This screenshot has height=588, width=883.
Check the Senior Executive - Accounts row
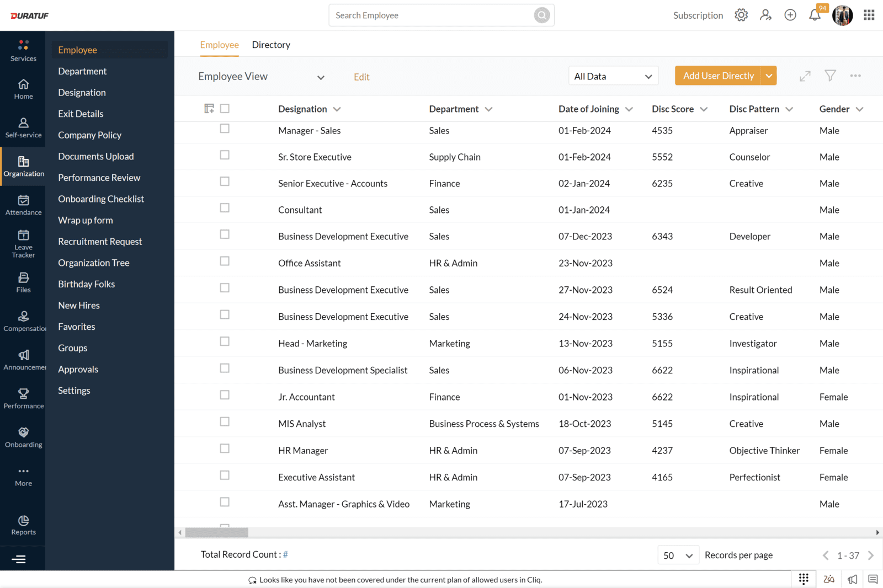[x=225, y=181]
